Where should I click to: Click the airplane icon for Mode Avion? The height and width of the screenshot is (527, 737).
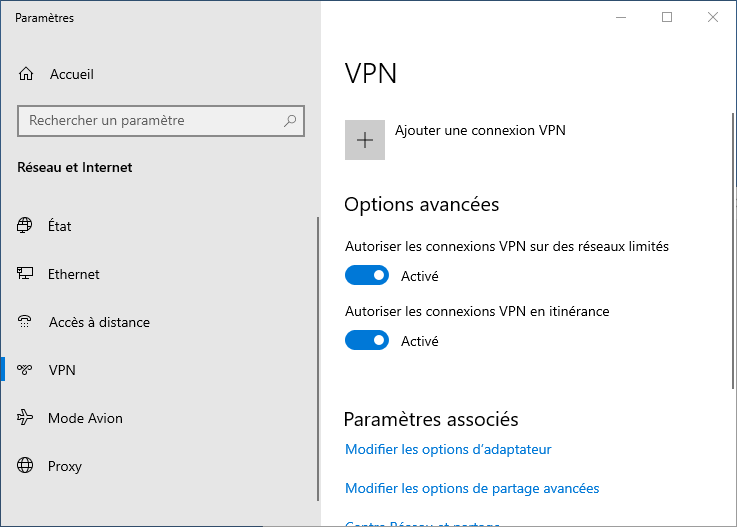coord(26,418)
